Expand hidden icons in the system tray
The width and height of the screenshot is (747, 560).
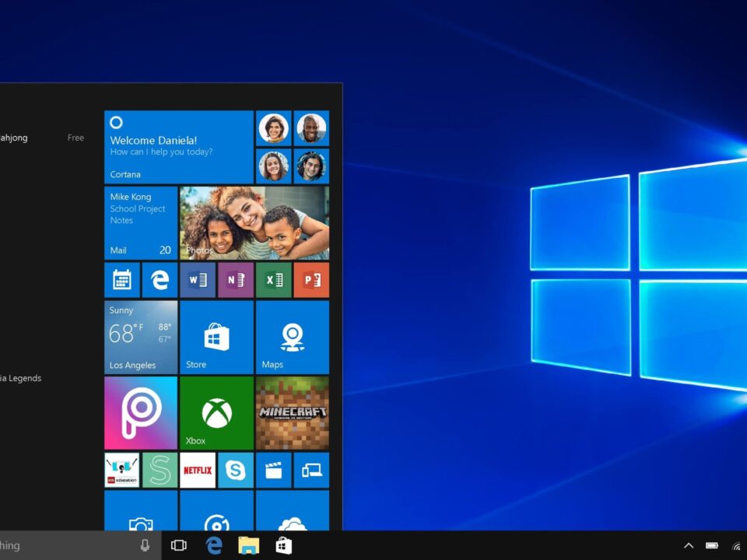pyautogui.click(x=689, y=545)
